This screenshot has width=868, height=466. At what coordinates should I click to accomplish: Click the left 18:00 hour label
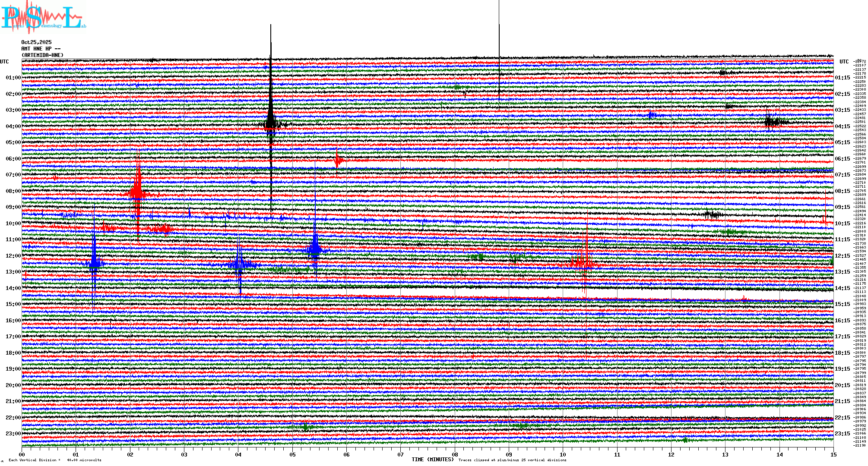(x=13, y=353)
